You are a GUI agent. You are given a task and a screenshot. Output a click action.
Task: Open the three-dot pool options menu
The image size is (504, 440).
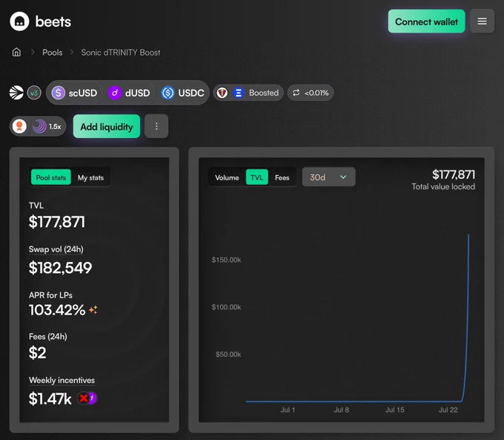(156, 126)
